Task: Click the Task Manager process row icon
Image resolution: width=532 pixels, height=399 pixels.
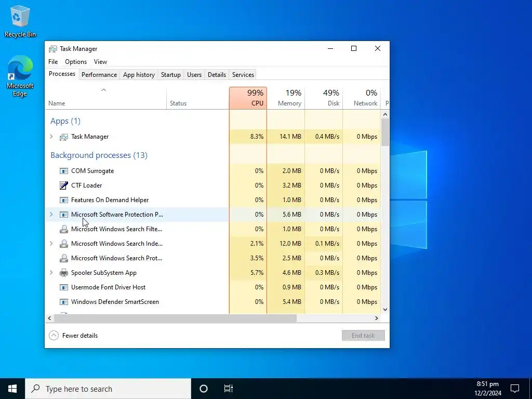Action: point(64,137)
